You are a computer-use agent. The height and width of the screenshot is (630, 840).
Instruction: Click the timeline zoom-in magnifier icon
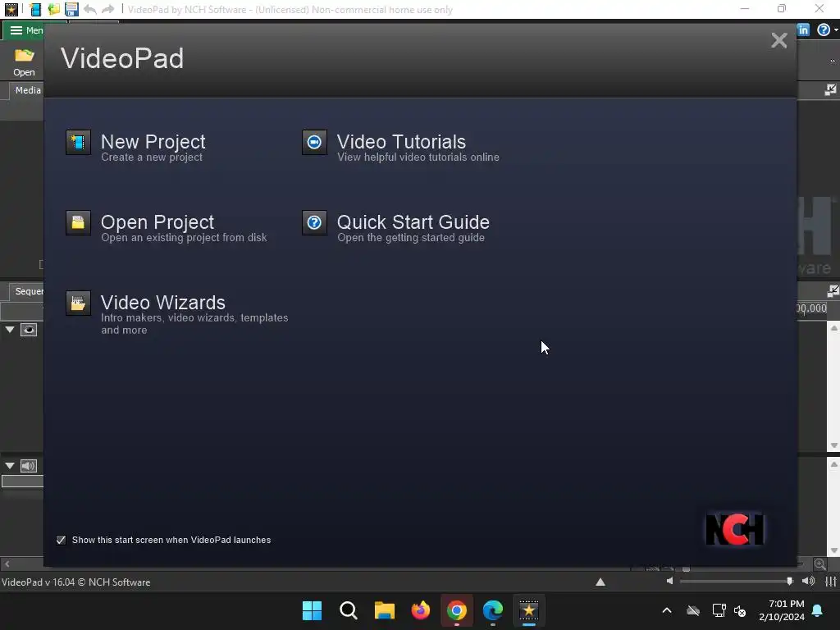[819, 564]
